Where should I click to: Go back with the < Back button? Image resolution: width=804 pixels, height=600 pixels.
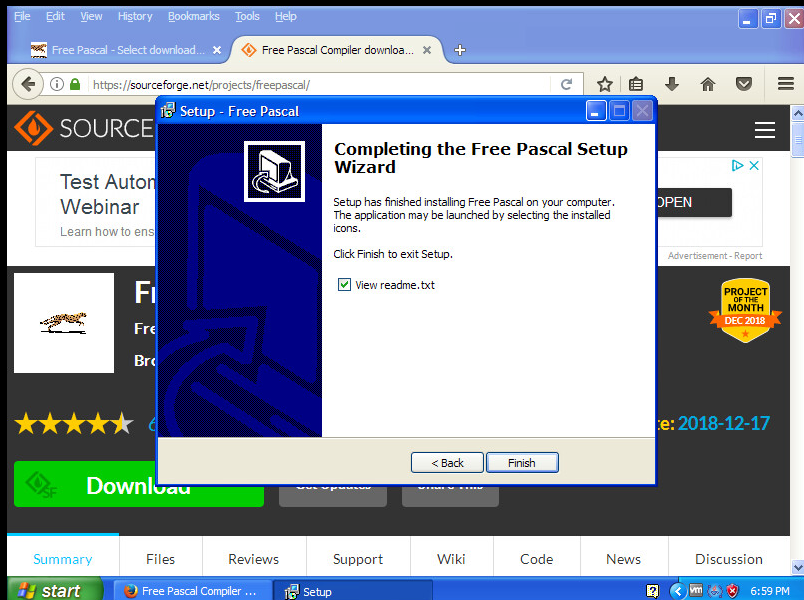pyautogui.click(x=447, y=463)
